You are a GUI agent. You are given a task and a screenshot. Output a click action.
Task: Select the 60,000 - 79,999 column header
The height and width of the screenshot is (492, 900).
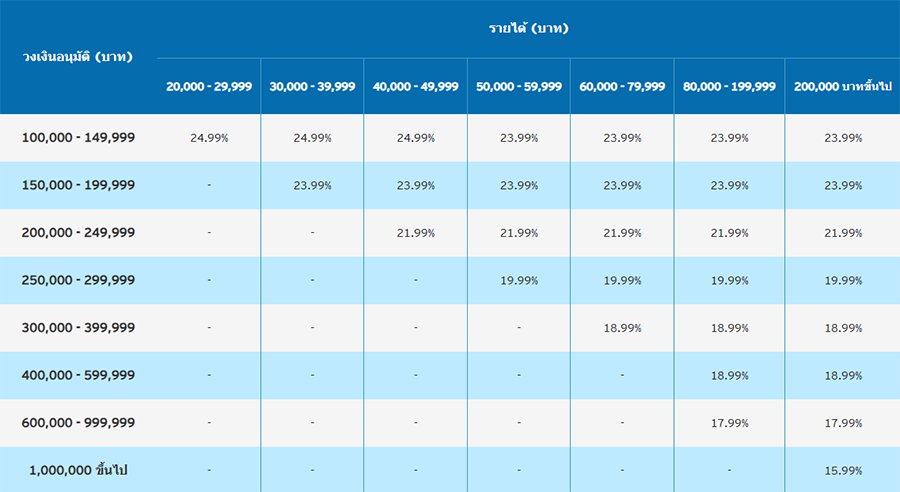(x=622, y=87)
